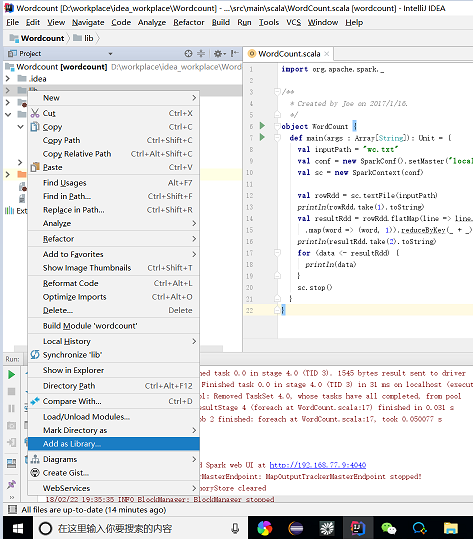Open IntelliJ IDEA from the taskbar
473x539 pixels.
point(358,528)
